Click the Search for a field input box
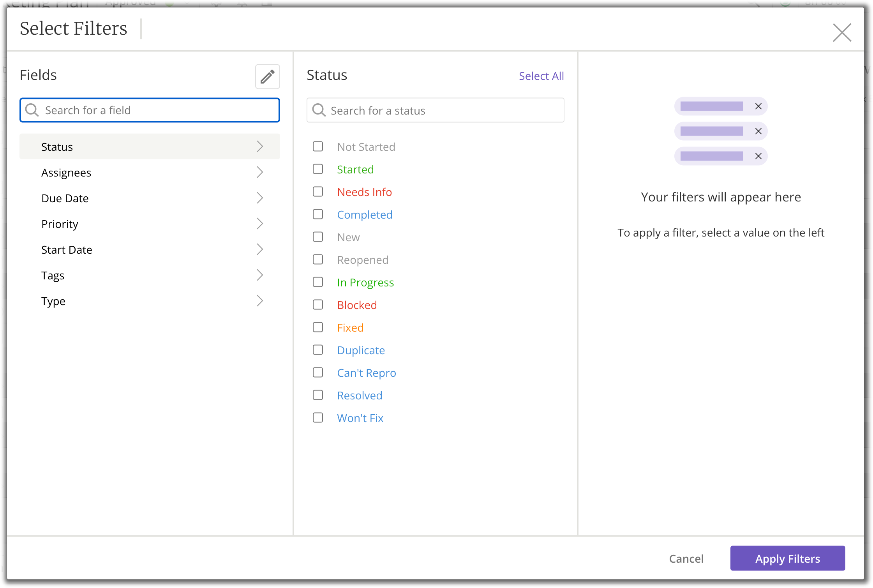Image resolution: width=873 pixels, height=588 pixels. (x=150, y=109)
